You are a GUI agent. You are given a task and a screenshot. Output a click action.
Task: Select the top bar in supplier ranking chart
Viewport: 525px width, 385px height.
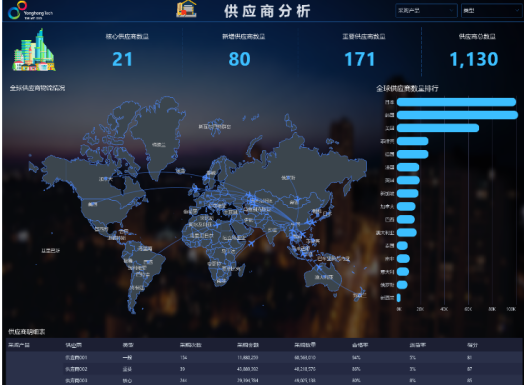(x=456, y=102)
